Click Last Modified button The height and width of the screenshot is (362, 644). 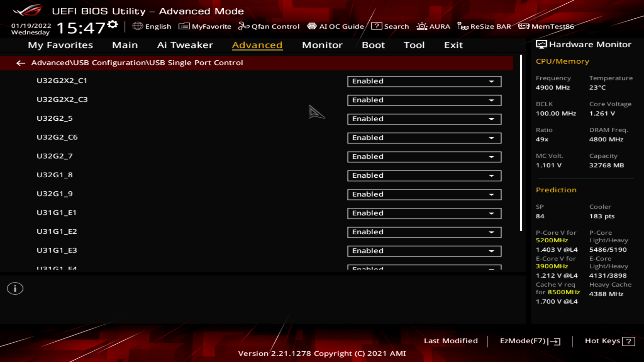[451, 340]
